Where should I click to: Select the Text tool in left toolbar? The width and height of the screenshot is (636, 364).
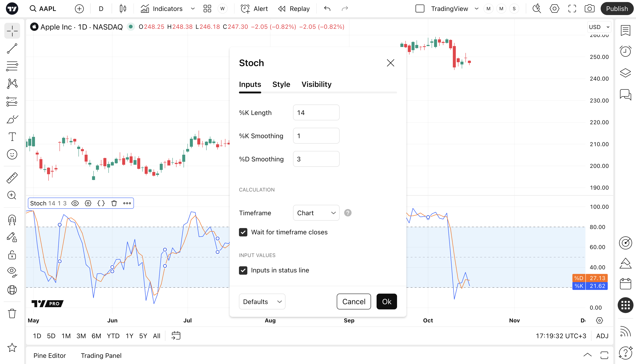pos(12,136)
